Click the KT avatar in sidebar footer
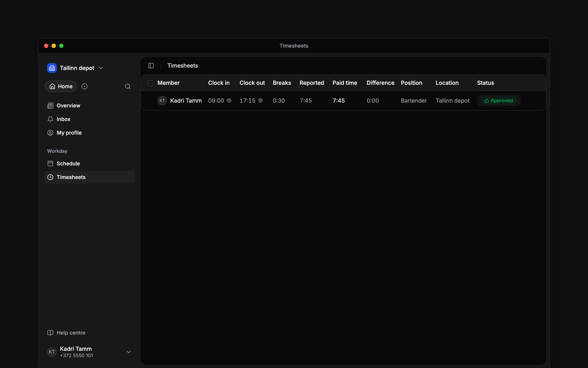The image size is (588, 368). (x=52, y=352)
